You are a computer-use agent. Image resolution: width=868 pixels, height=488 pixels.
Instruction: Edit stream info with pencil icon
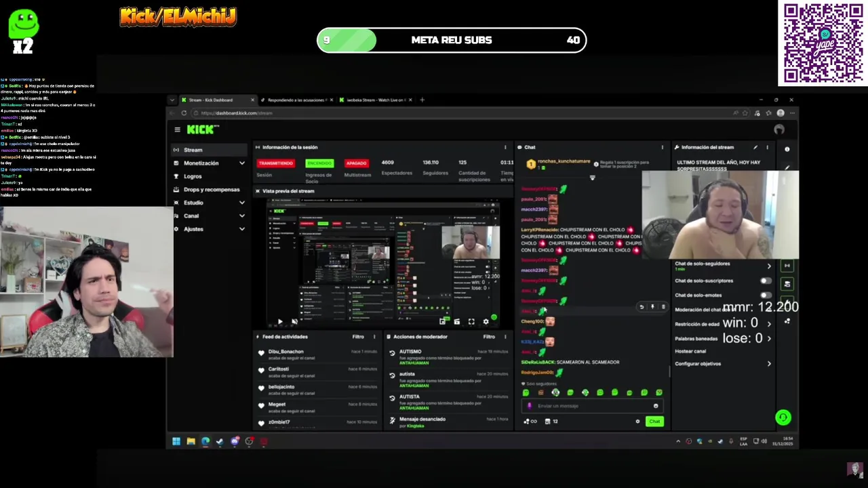[x=755, y=147]
